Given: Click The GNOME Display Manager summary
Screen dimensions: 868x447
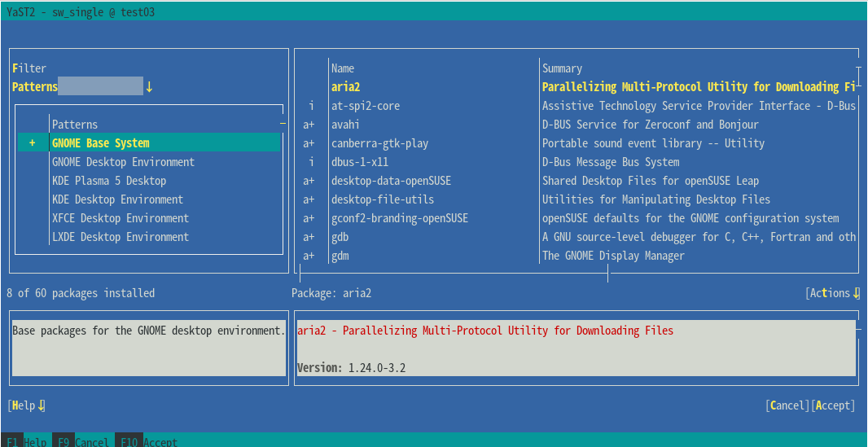Looking at the screenshot, I should click(613, 256).
